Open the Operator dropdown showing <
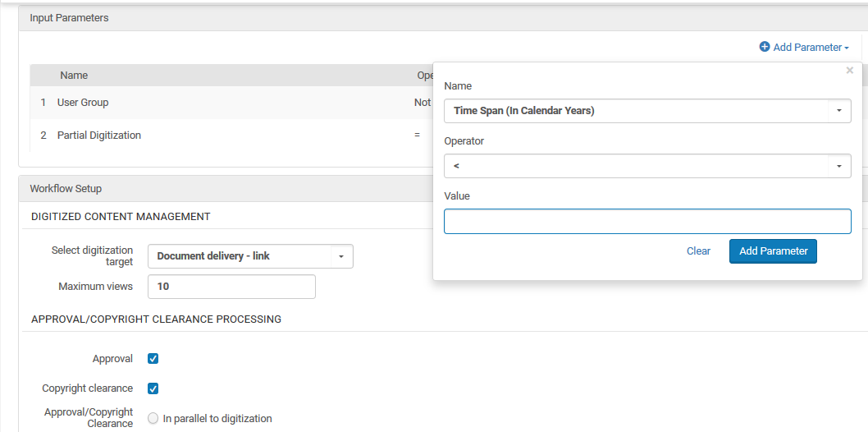Image resolution: width=868 pixels, height=432 pixels. coord(646,166)
